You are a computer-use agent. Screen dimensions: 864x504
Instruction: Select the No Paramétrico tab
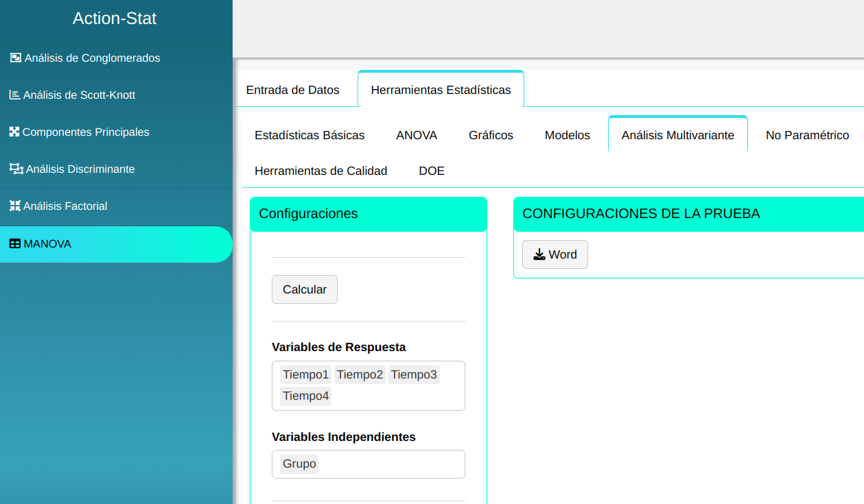(x=807, y=135)
